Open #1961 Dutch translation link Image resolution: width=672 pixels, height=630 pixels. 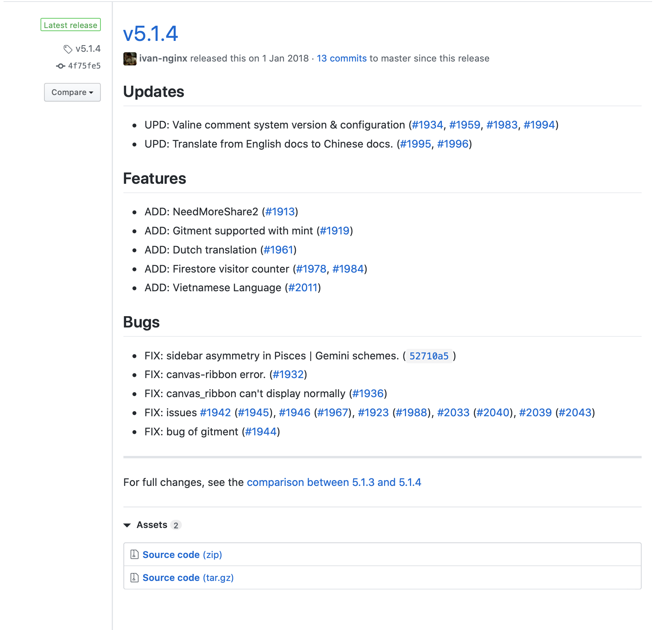click(x=278, y=250)
